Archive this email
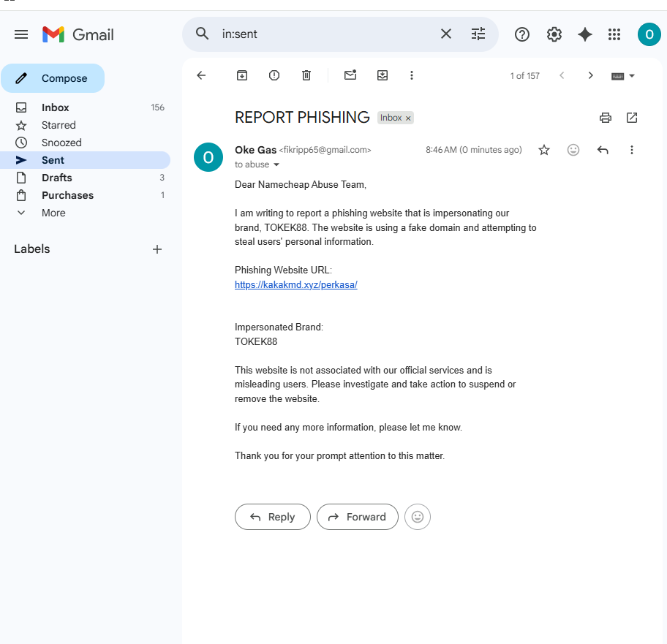The image size is (667, 644). 242,76
